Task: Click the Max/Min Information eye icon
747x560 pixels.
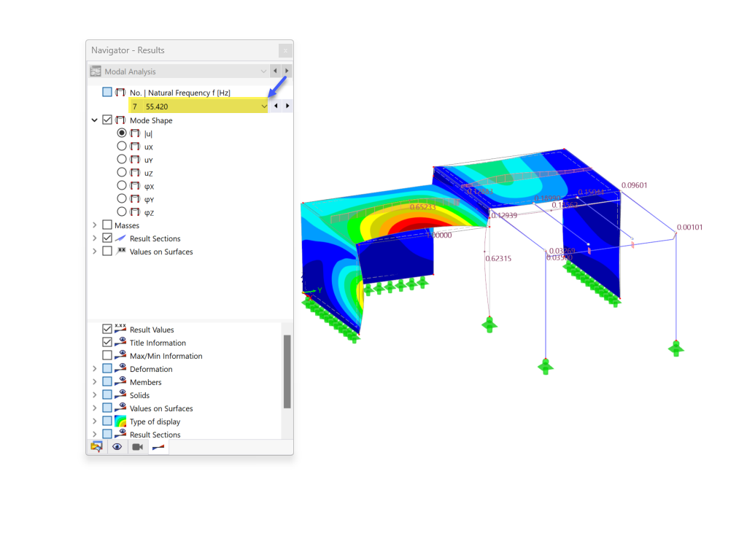Action: (x=120, y=355)
